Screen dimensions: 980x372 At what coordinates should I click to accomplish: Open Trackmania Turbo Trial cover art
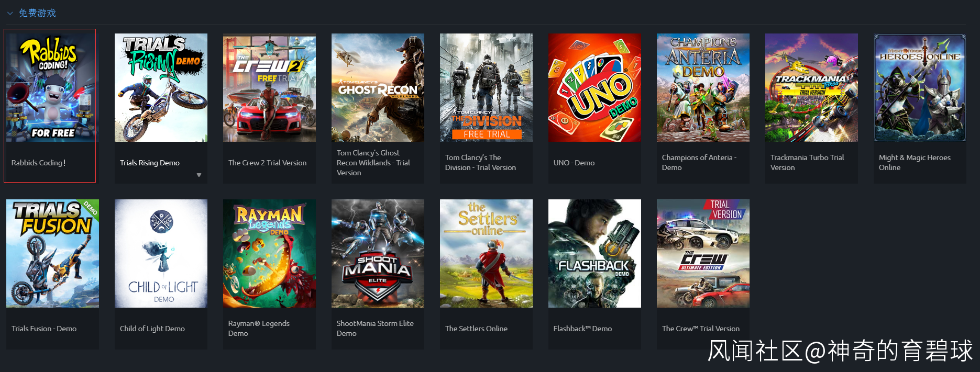[811, 88]
